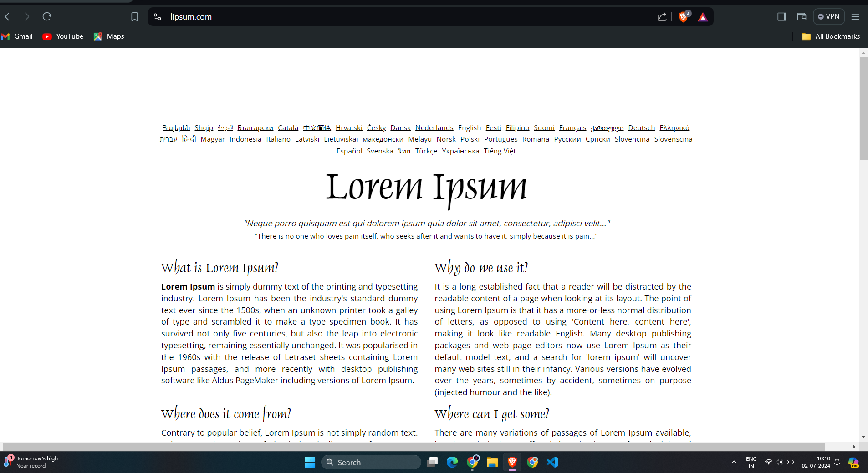Viewport: 868px width, 473px height.
Task: Open Gmail from the bookmarks bar
Action: coord(17,36)
